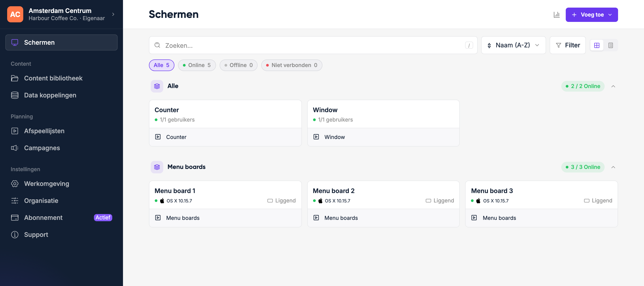Open Support page
Viewport: 644px width, 286px height.
(x=61, y=235)
